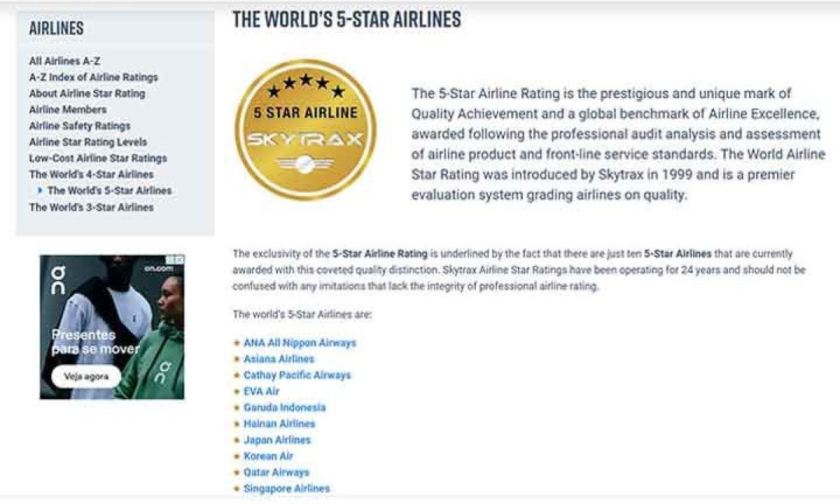Select Airline Safety Ratings sidebar item
Screen dimensions: 840x504
(79, 126)
